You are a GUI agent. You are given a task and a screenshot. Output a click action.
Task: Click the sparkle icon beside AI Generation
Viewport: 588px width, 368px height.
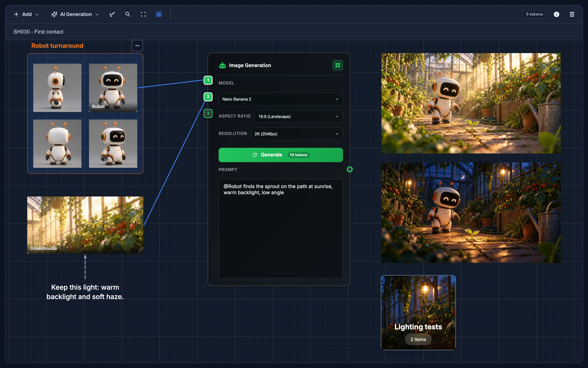click(54, 14)
